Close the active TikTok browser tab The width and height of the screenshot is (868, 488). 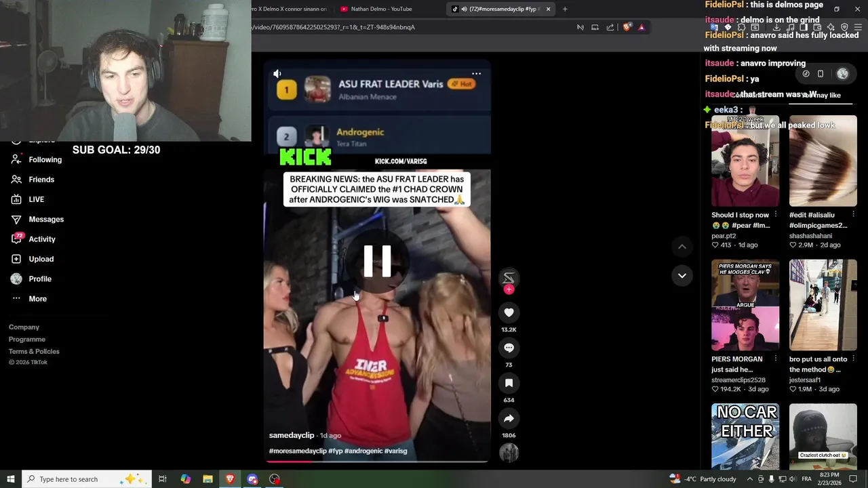(x=548, y=9)
